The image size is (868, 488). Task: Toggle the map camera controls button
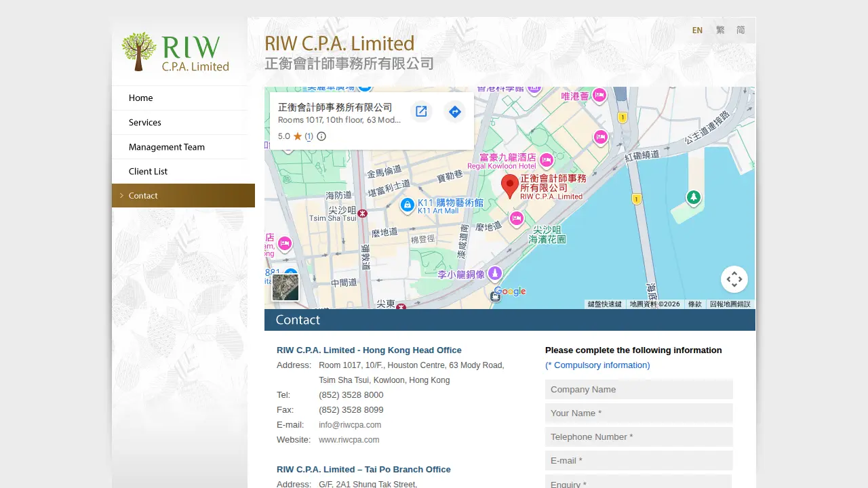click(734, 279)
